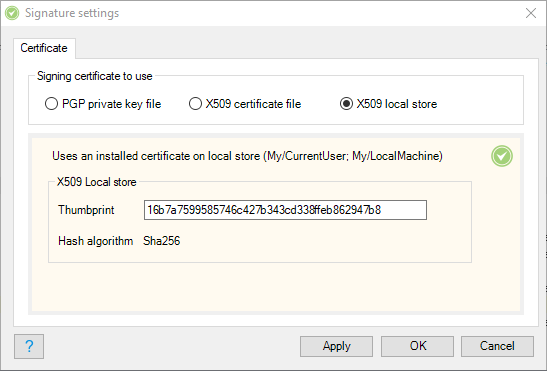Screen dimensions: 547x371
Task: Confirm settings with the OK button
Action: click(418, 346)
